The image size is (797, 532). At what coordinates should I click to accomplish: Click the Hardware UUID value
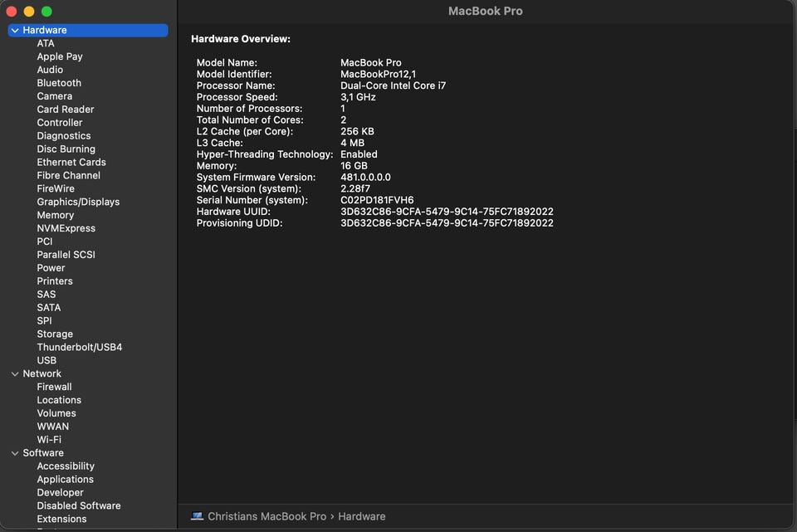(x=447, y=212)
